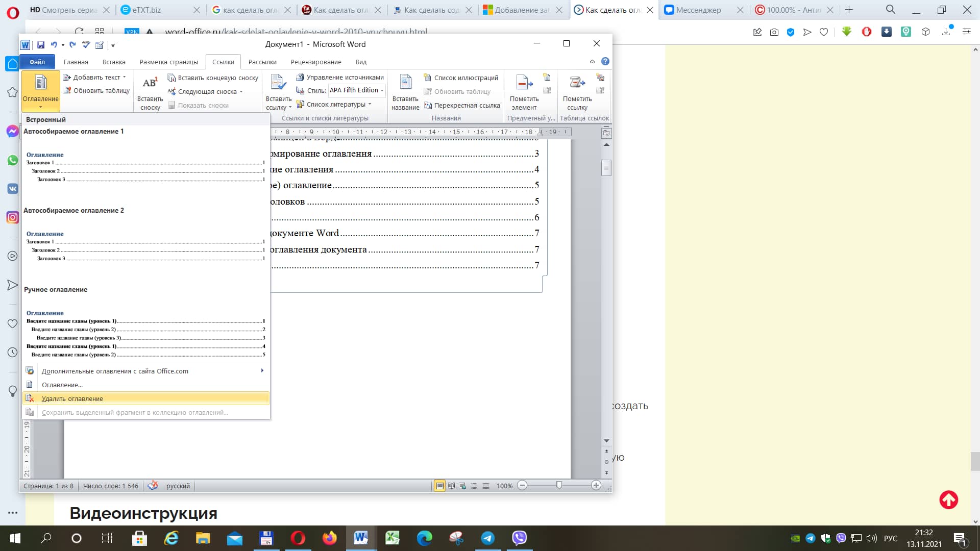The image size is (980, 551).
Task: Click the zoom slider handle
Action: pyautogui.click(x=559, y=486)
